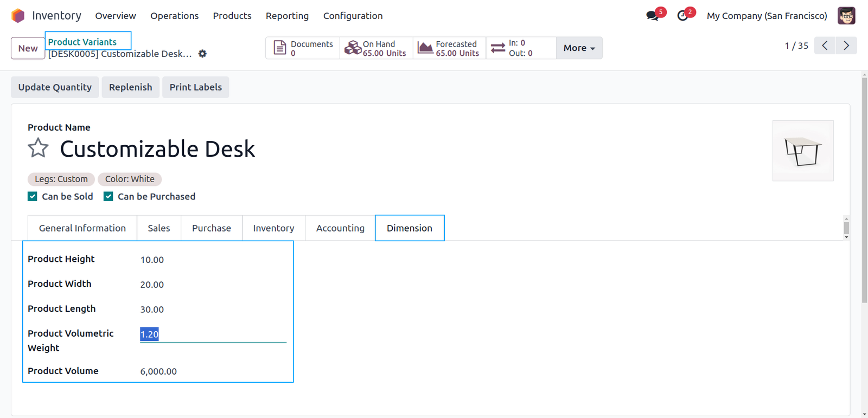Click the Inventory app logo icon
This screenshot has width=868, height=418.
pos(18,16)
